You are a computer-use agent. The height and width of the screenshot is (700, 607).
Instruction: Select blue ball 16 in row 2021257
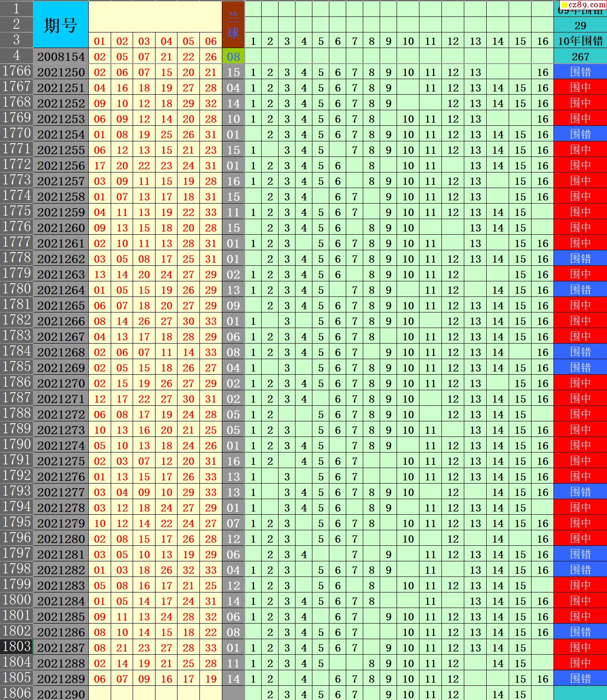point(233,181)
